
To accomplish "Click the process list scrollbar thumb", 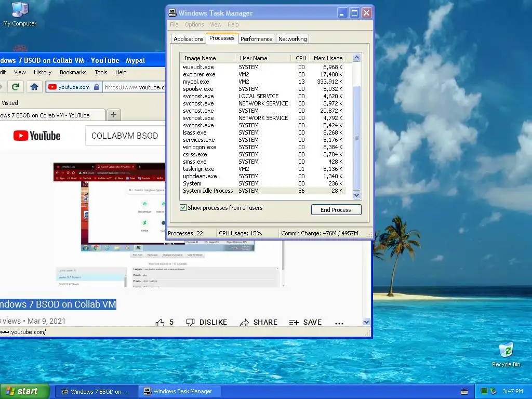I will pyautogui.click(x=356, y=137).
